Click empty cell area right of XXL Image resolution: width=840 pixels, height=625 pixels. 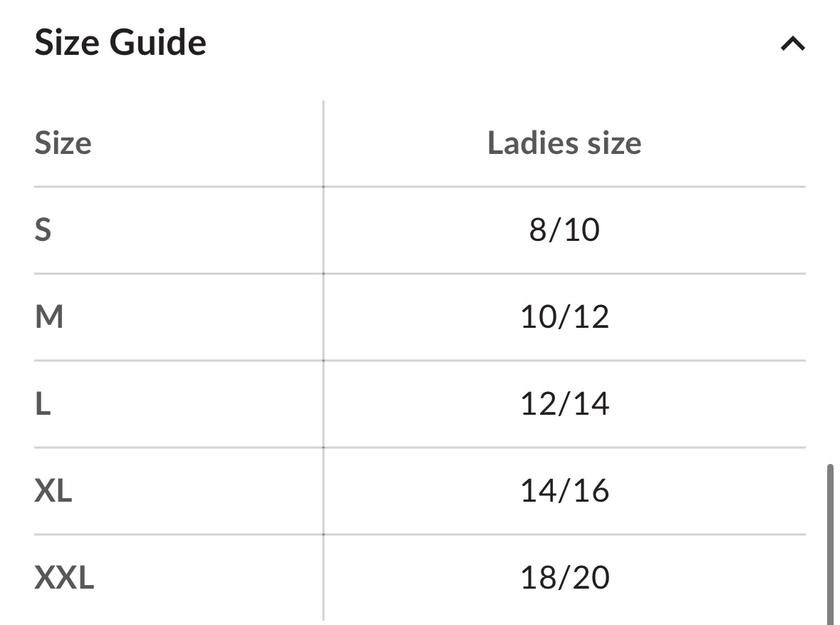[209, 578]
